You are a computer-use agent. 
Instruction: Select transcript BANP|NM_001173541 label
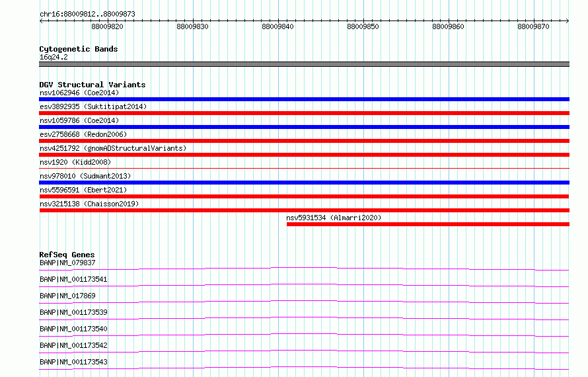pos(73,279)
